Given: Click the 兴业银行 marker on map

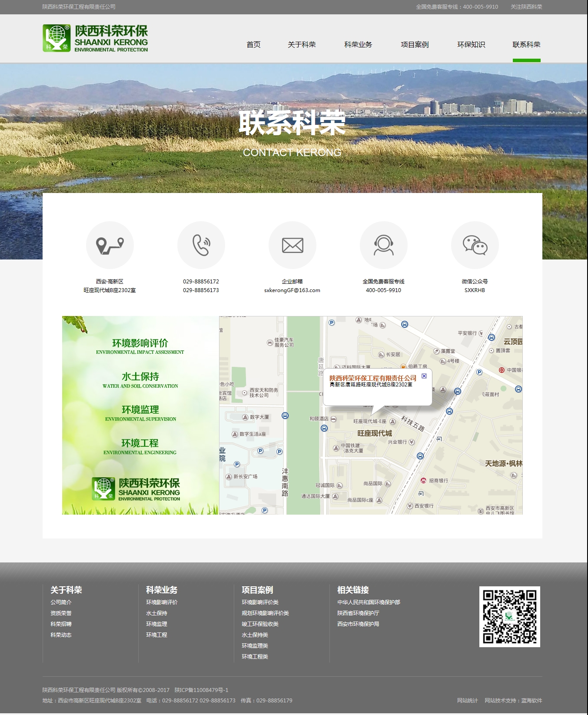Looking at the screenshot, I should (412, 442).
